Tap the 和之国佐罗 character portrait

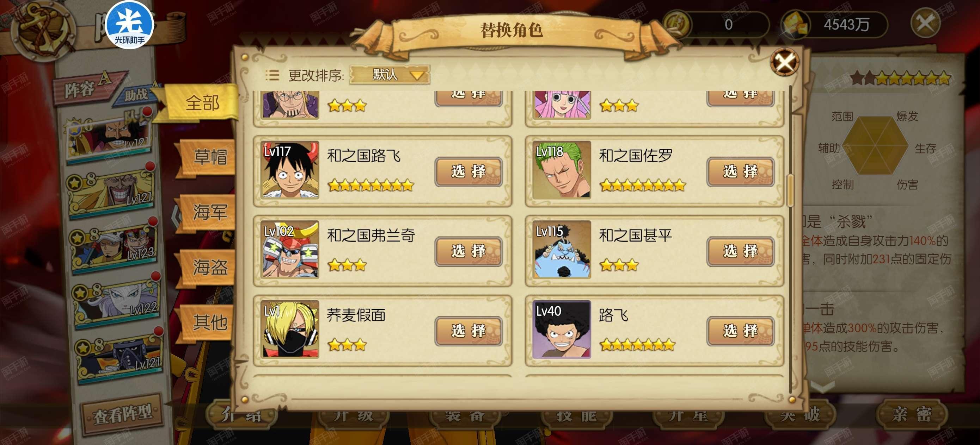(x=562, y=170)
